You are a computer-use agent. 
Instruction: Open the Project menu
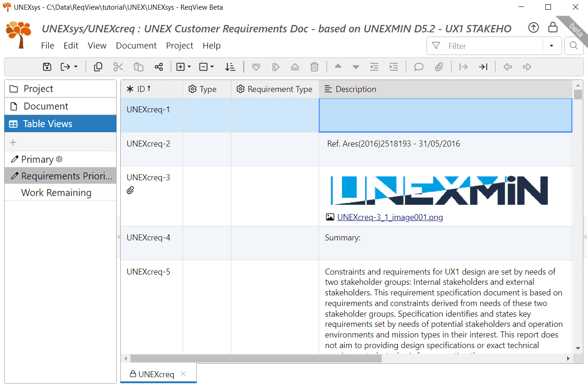click(179, 46)
